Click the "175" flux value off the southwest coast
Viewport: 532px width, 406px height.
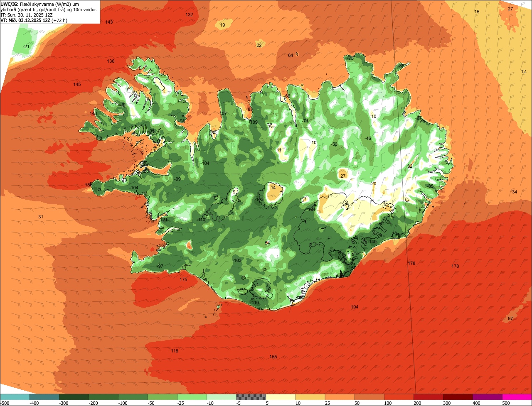pos(183,280)
